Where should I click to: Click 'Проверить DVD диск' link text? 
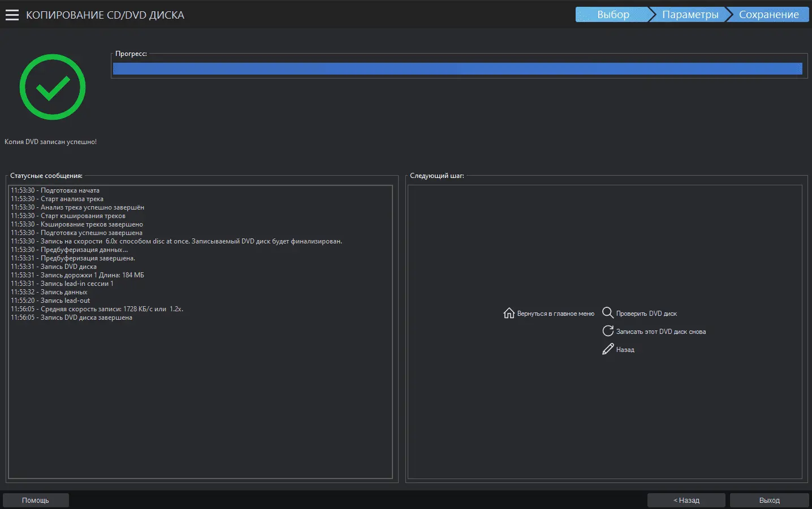pyautogui.click(x=646, y=314)
